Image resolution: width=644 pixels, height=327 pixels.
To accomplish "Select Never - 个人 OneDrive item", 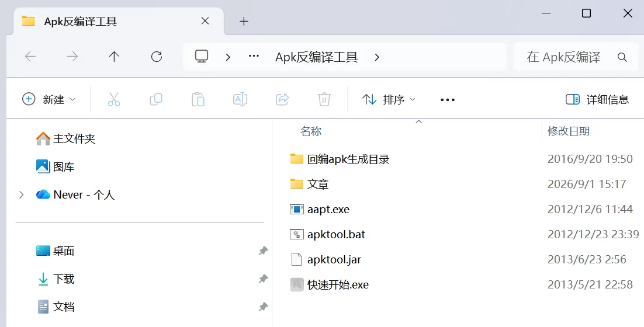I will pos(75,194).
